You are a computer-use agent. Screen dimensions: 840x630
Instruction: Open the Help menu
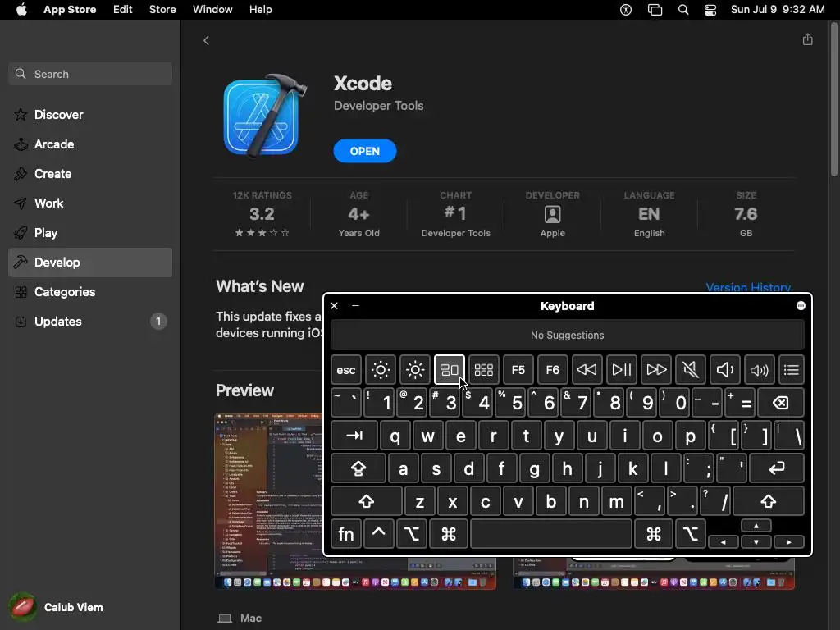(x=260, y=10)
